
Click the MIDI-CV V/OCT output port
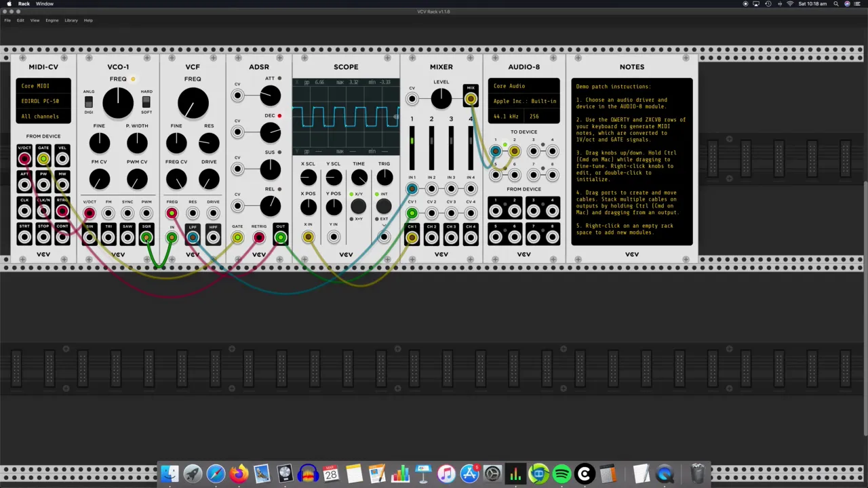point(24,159)
